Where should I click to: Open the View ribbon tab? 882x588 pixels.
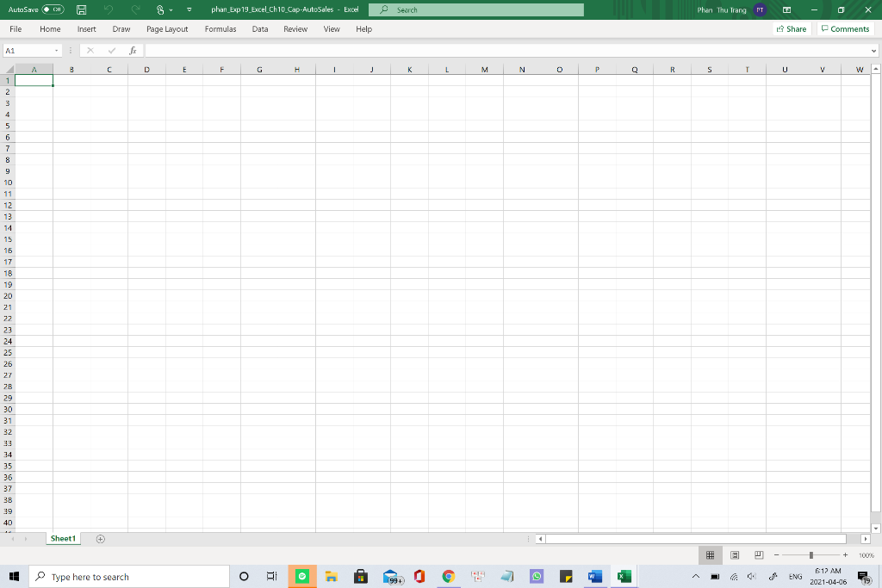click(332, 28)
